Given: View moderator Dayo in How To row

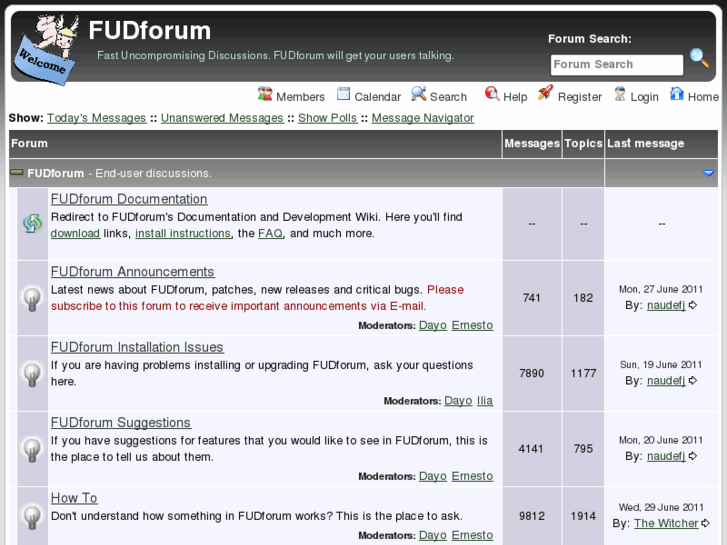Looking at the screenshot, I should click(x=433, y=535).
